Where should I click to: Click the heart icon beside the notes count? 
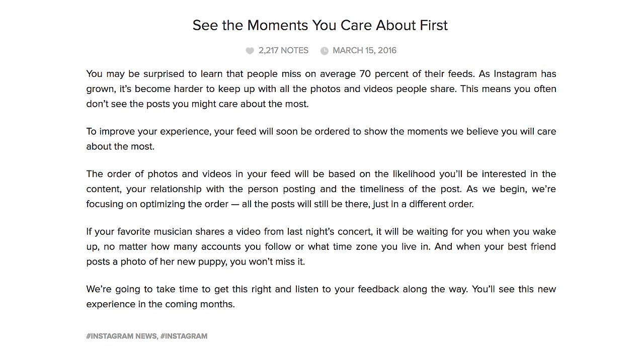coord(250,51)
